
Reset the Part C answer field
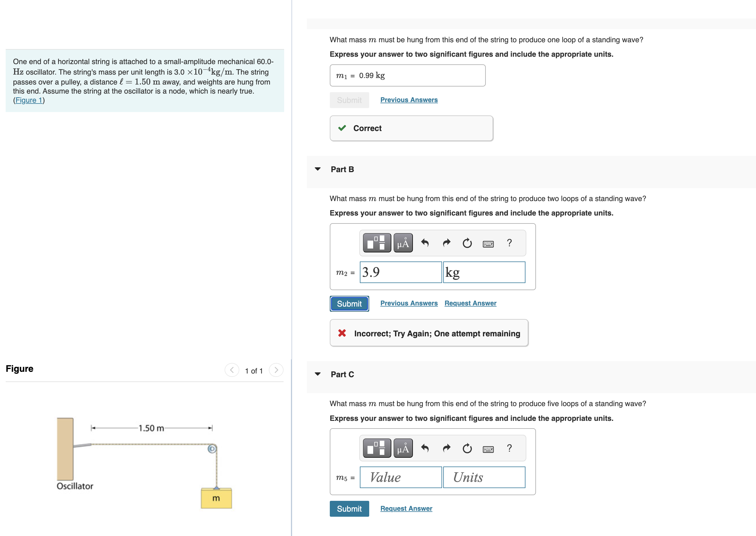pos(467,448)
